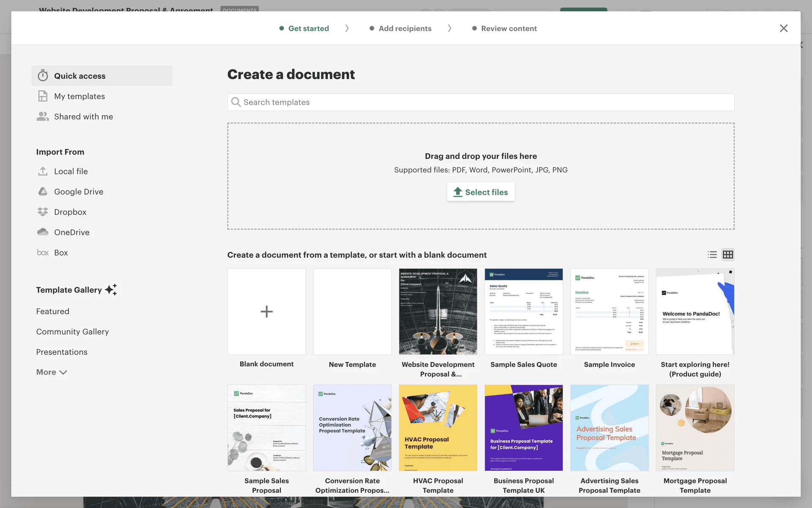The height and width of the screenshot is (508, 812).
Task: Click the Select files button
Action: click(x=481, y=192)
